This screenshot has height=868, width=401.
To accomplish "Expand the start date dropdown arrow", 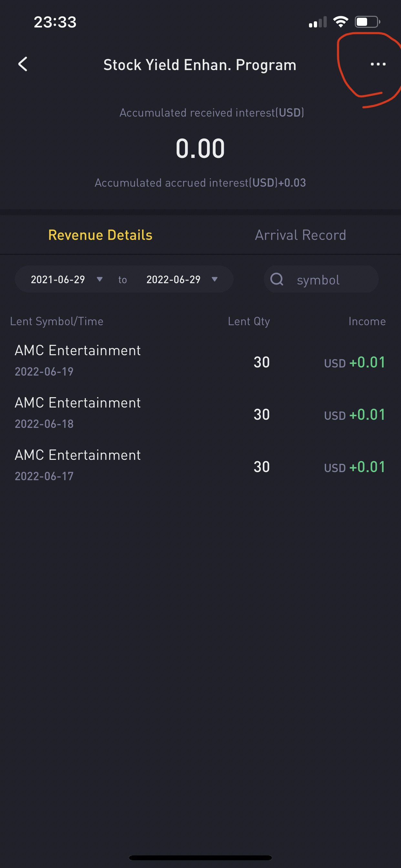I will point(99,279).
